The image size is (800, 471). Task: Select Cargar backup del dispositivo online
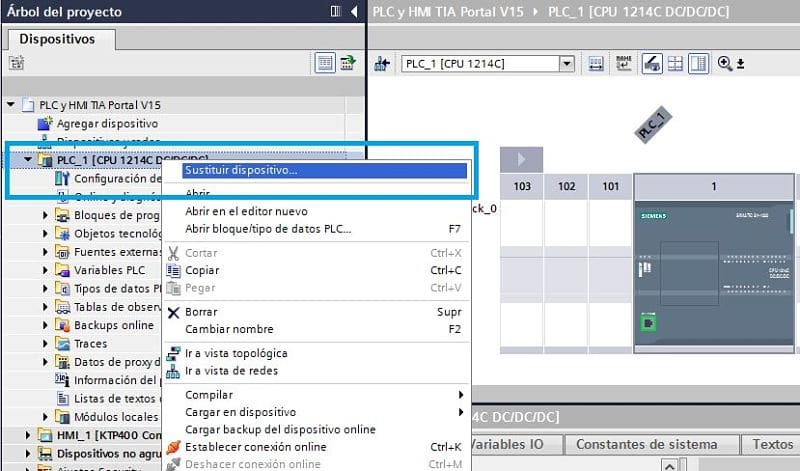click(280, 430)
